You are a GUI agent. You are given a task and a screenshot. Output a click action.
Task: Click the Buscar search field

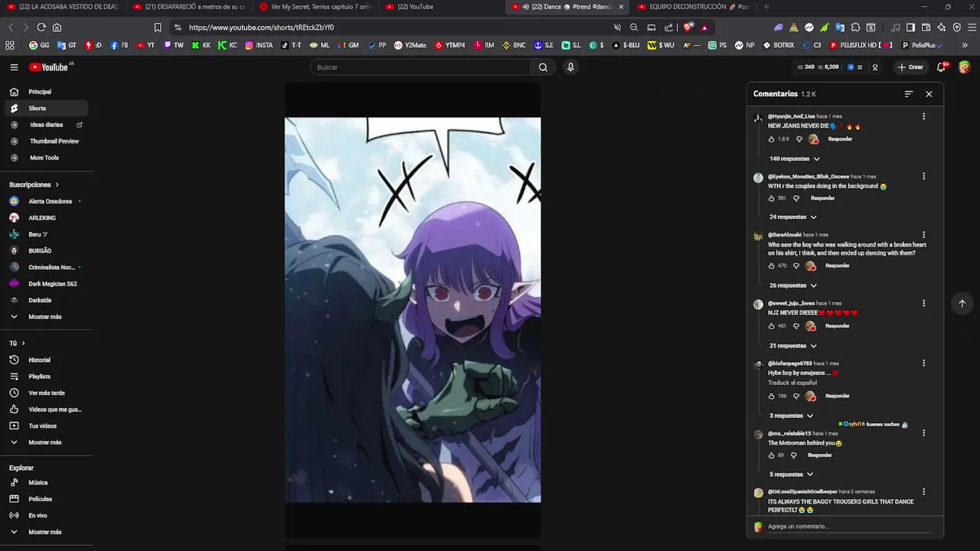click(420, 67)
